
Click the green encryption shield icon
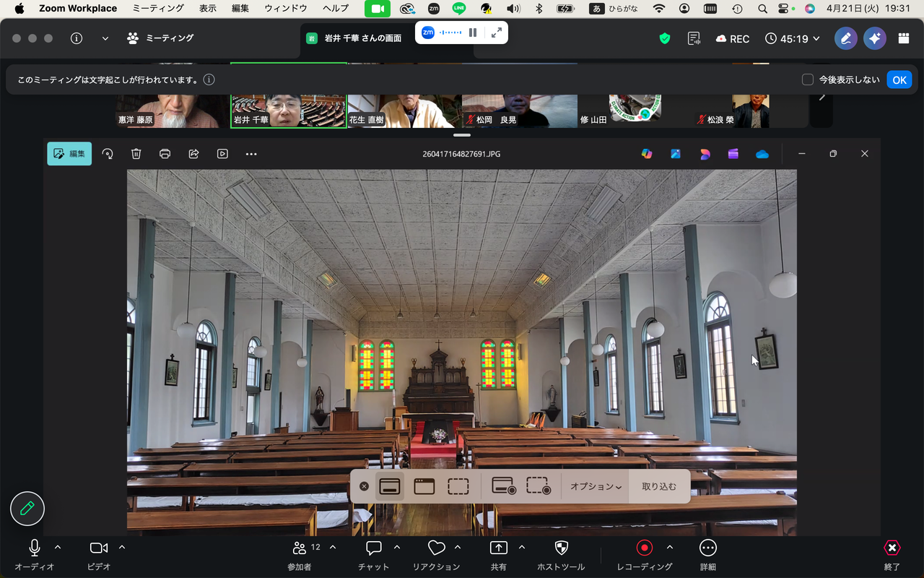(665, 38)
